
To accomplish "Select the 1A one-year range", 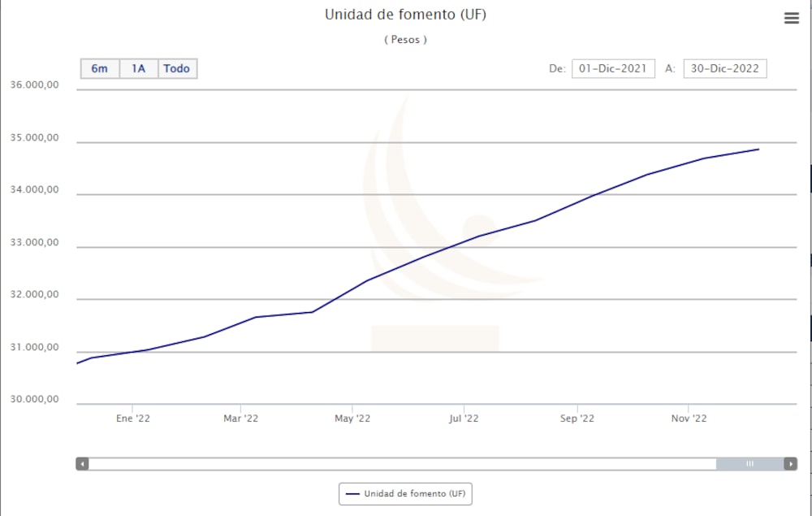I will tap(138, 69).
